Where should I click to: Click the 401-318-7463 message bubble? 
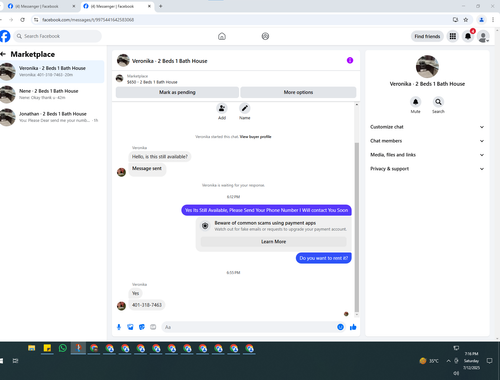[x=147, y=305]
